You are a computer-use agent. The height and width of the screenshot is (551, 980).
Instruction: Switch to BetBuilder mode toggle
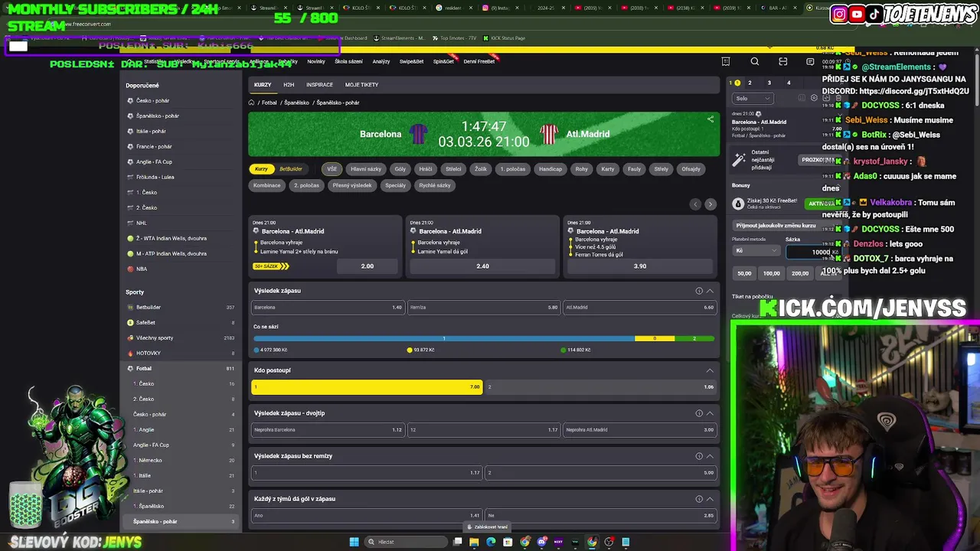pos(291,169)
